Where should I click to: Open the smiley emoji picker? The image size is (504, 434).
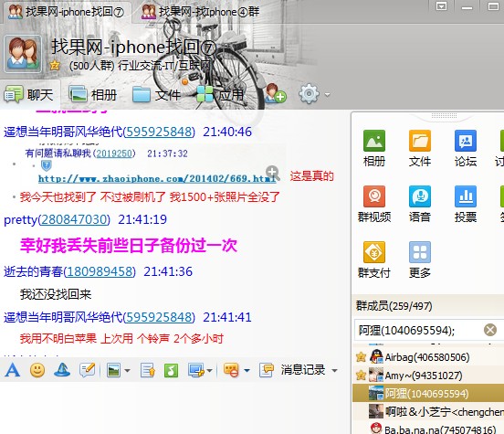click(37, 370)
